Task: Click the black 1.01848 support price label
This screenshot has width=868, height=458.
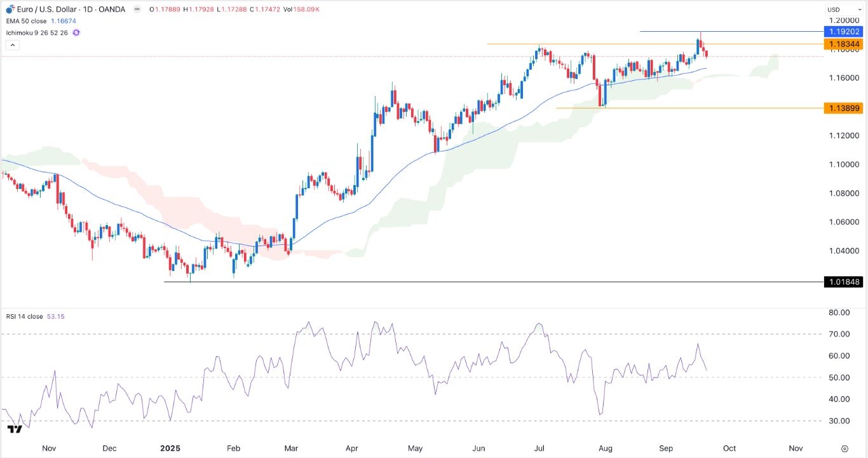Action: 842,282
